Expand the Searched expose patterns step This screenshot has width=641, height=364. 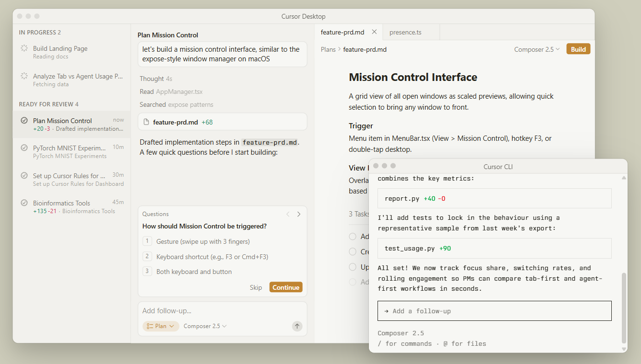coord(176,104)
